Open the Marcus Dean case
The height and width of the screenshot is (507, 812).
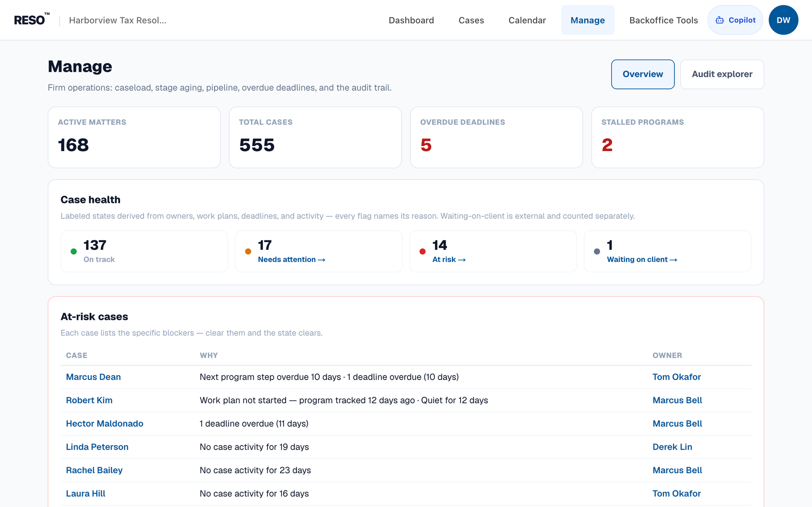pos(93,377)
